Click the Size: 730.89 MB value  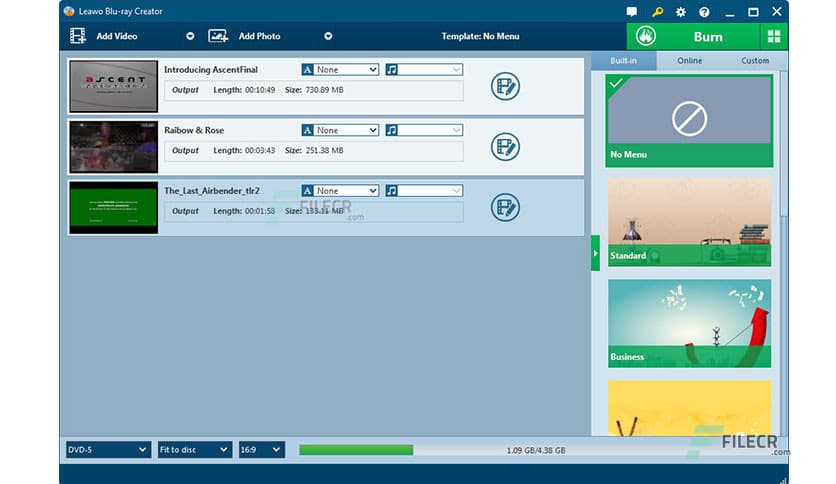(314, 90)
